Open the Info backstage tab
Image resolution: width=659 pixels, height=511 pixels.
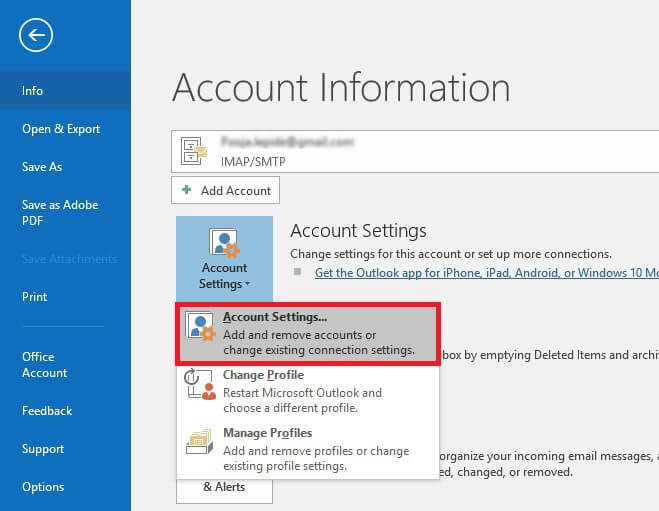(65, 90)
